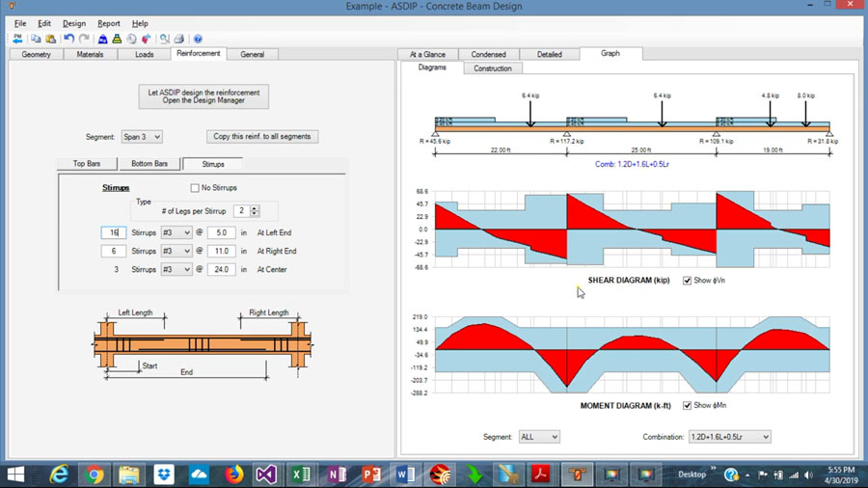
Task: Increase number of legs per stirrup
Action: 255,208
